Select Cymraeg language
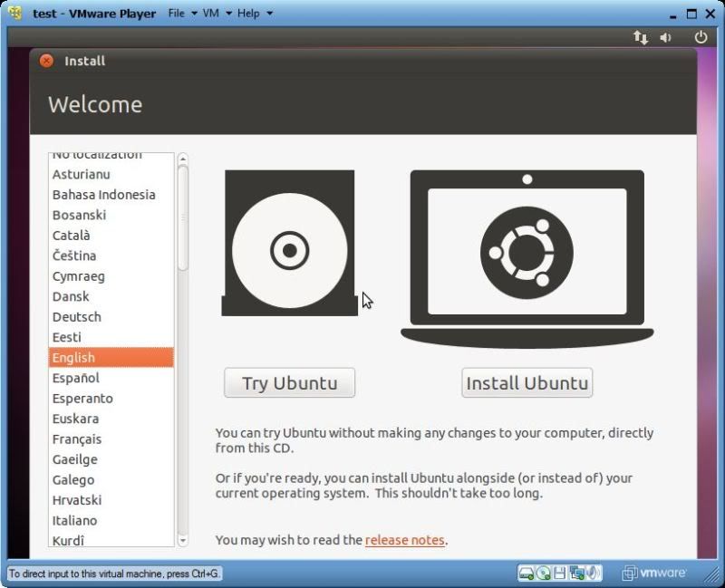The height and width of the screenshot is (588, 725). [111, 276]
